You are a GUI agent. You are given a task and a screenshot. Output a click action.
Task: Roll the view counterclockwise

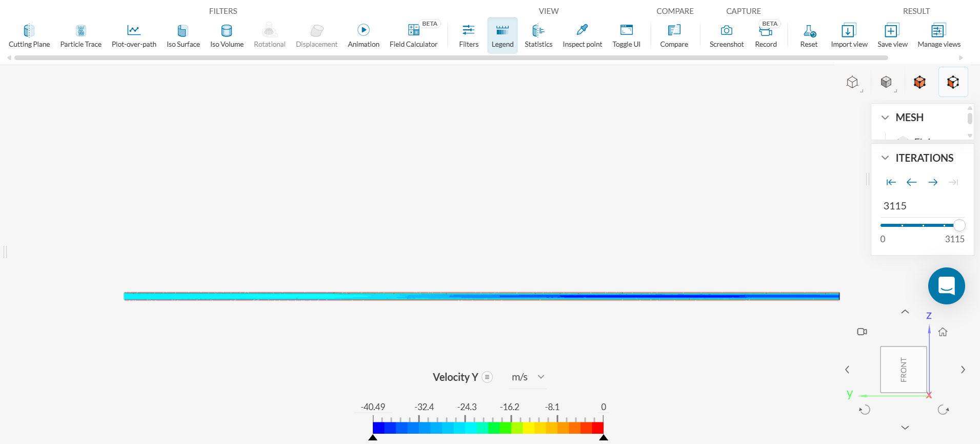865,410
